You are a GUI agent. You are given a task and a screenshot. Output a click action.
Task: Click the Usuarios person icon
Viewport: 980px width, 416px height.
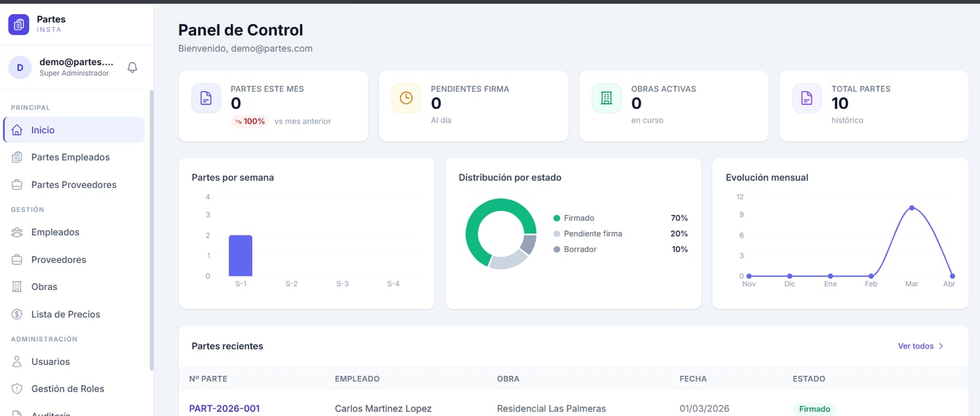(x=18, y=361)
